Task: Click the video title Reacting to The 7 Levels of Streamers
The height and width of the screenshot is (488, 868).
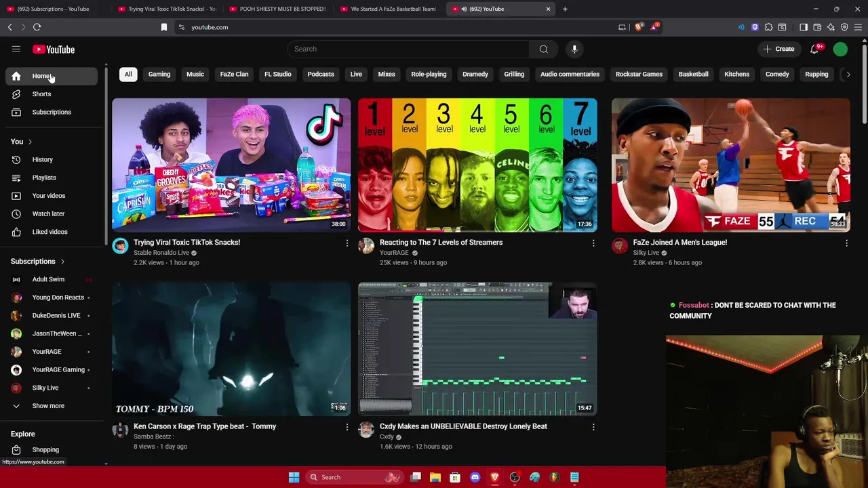Action: [x=441, y=243]
